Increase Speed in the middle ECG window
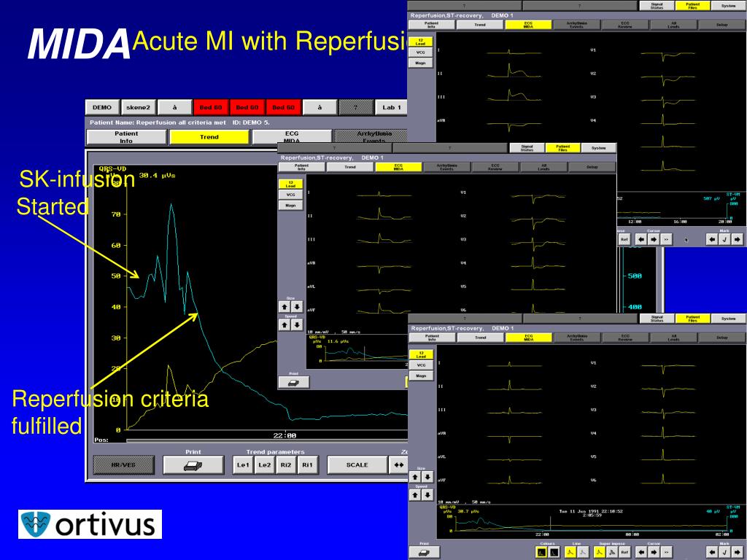 pos(285,324)
